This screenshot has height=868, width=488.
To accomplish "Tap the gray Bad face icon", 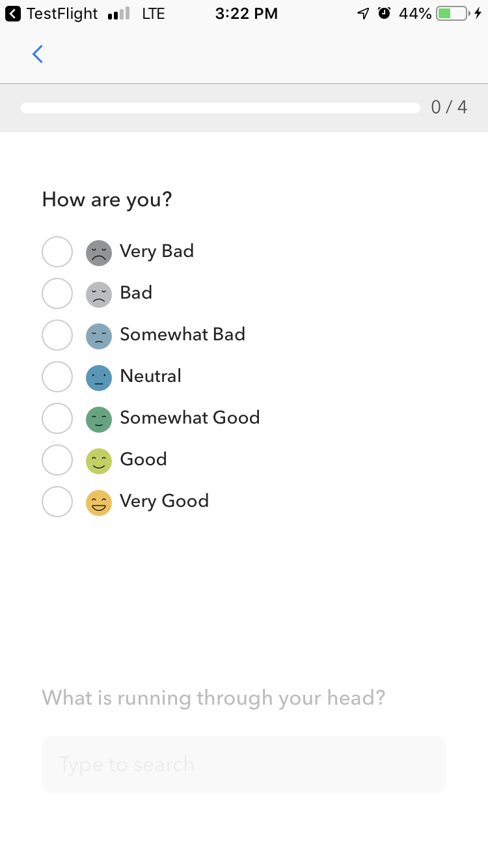I will [99, 294].
